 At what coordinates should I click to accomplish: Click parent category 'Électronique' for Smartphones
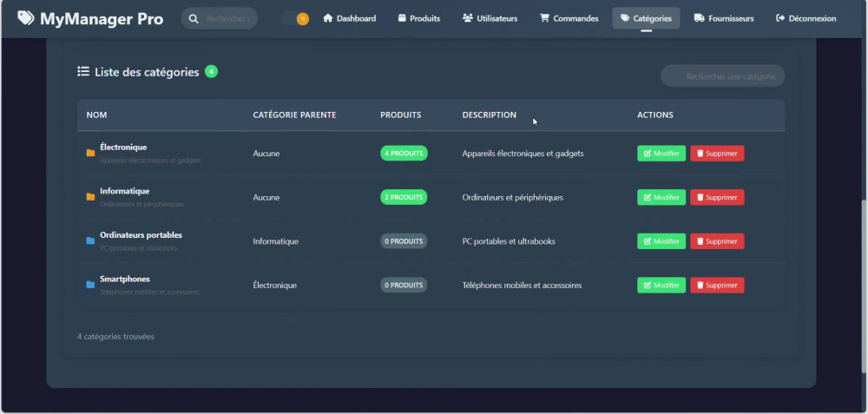(274, 285)
